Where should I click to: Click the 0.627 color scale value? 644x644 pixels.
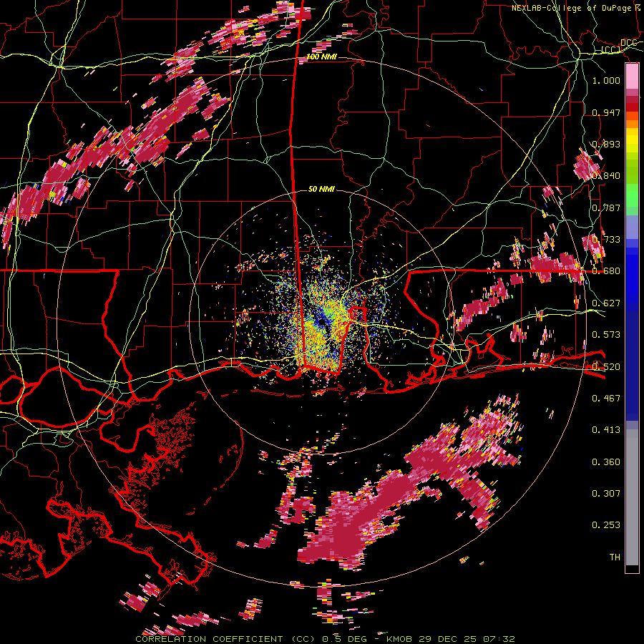(x=606, y=303)
